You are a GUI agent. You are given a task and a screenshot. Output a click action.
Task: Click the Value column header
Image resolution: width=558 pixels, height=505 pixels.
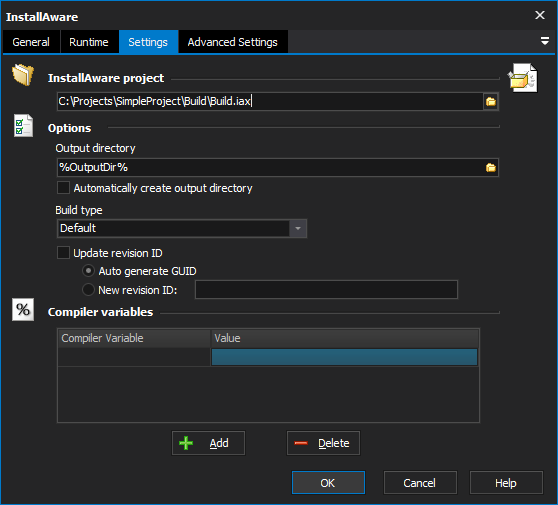point(345,338)
